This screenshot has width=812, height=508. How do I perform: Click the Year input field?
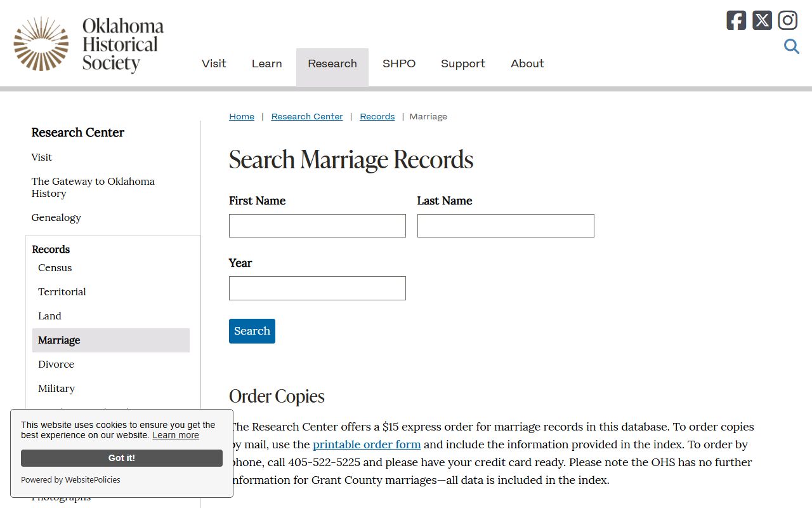[317, 288]
